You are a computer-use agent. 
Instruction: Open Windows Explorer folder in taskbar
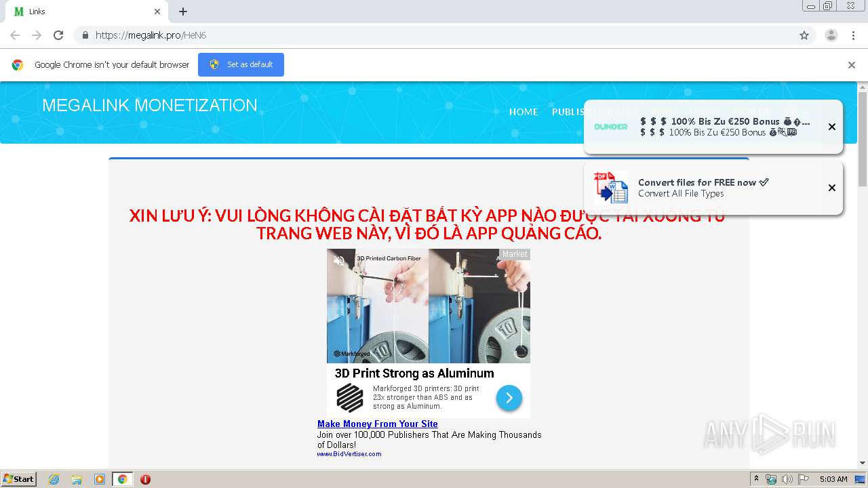coord(77,479)
